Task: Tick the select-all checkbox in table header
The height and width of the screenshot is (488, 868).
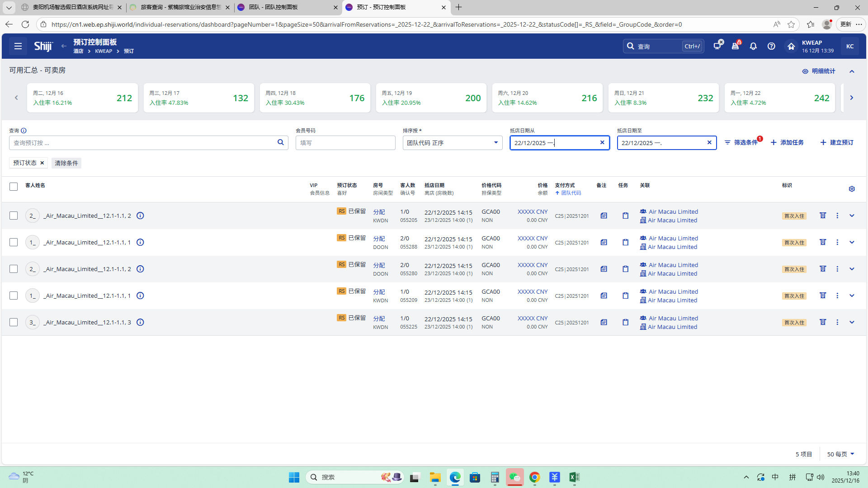Action: pyautogui.click(x=14, y=187)
